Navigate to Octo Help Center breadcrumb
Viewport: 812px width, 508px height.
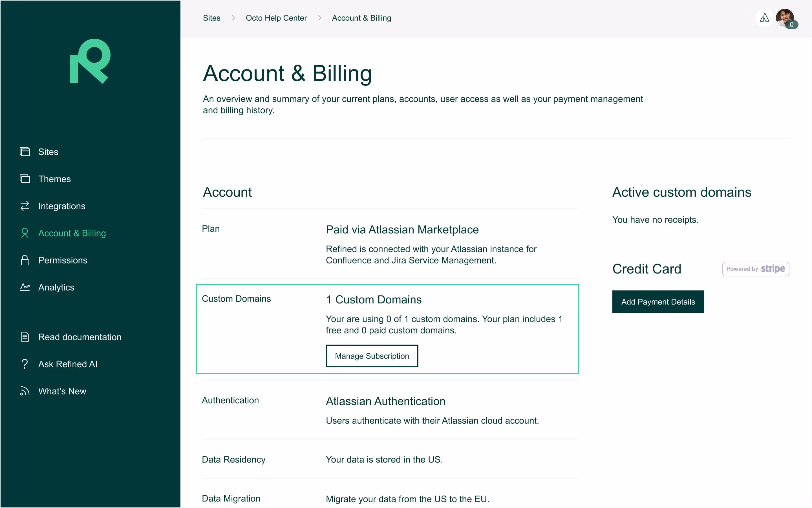coord(276,18)
